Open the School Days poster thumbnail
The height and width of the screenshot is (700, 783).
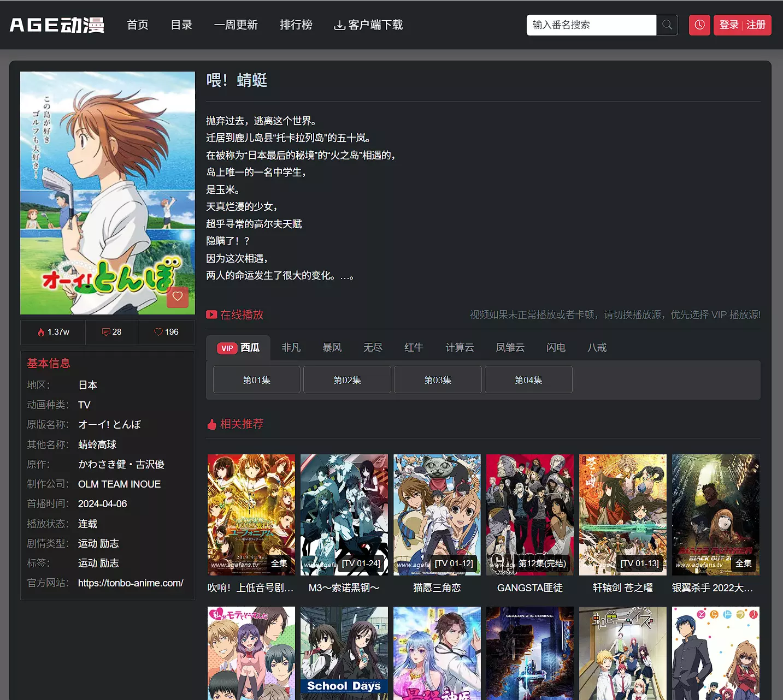[344, 652]
